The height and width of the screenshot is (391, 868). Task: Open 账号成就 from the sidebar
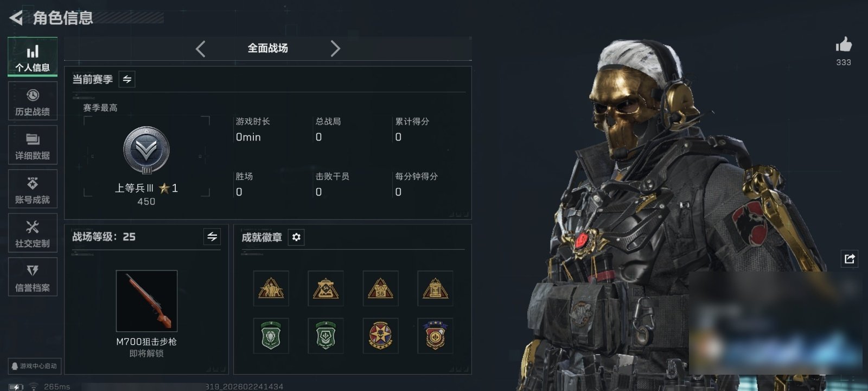click(33, 189)
